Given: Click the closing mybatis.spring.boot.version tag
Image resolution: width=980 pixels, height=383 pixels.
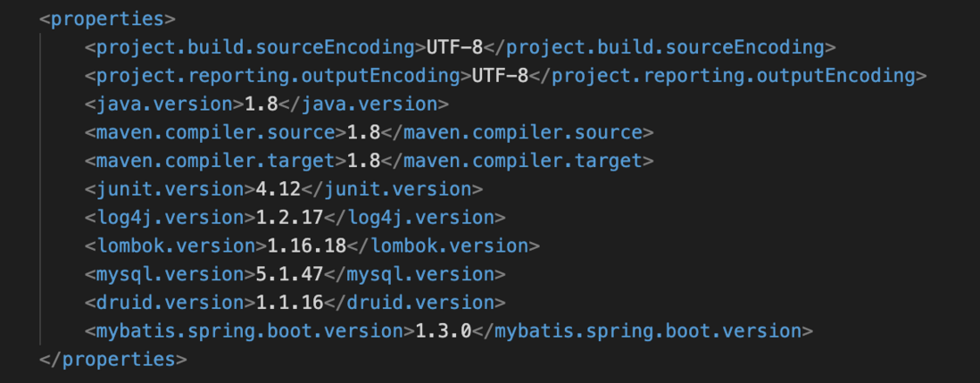Looking at the screenshot, I should [x=642, y=331].
